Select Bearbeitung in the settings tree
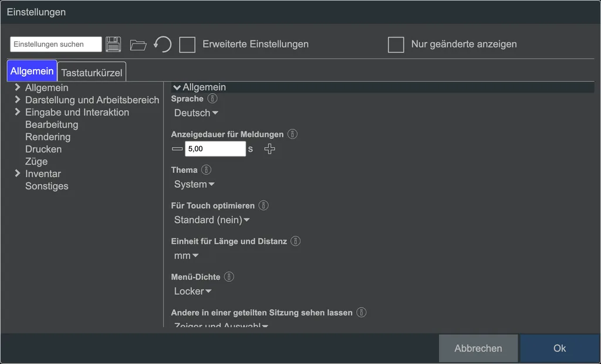Image resolution: width=601 pixels, height=364 pixels. (52, 124)
